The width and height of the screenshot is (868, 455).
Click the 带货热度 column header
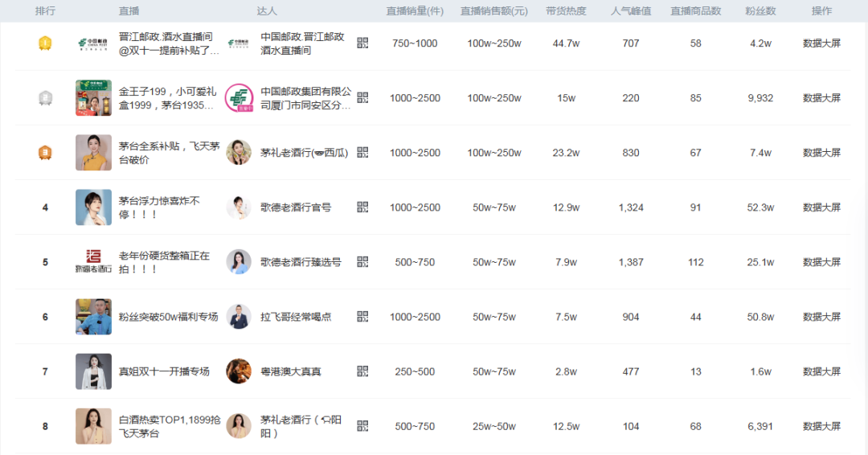pyautogui.click(x=566, y=11)
